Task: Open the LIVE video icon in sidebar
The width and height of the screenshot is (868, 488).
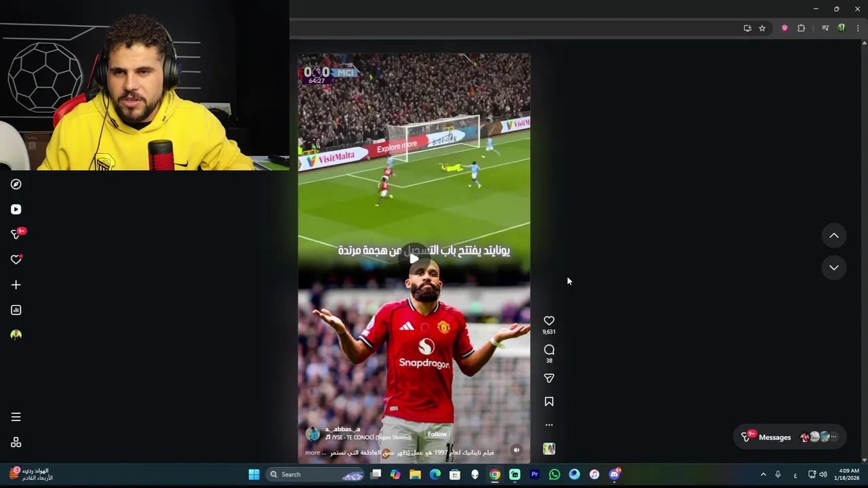Action: click(x=16, y=209)
